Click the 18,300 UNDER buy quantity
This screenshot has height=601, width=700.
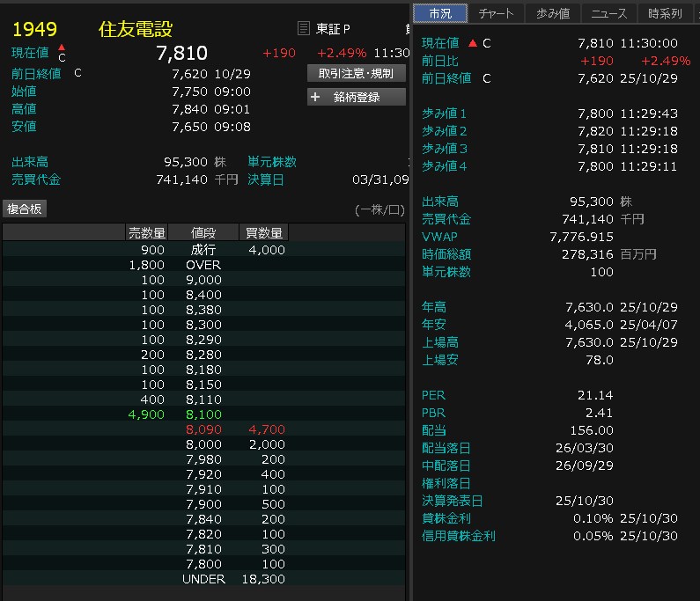pyautogui.click(x=263, y=579)
